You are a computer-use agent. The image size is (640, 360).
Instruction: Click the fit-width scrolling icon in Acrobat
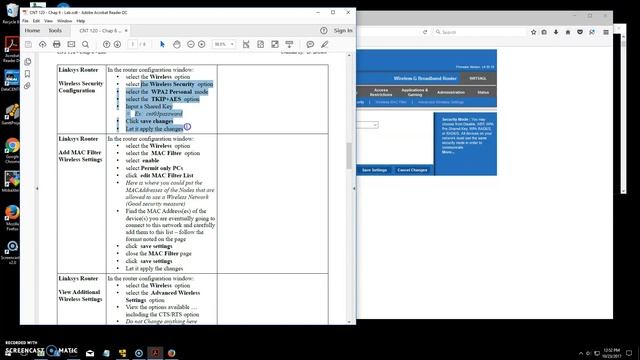pos(246,44)
